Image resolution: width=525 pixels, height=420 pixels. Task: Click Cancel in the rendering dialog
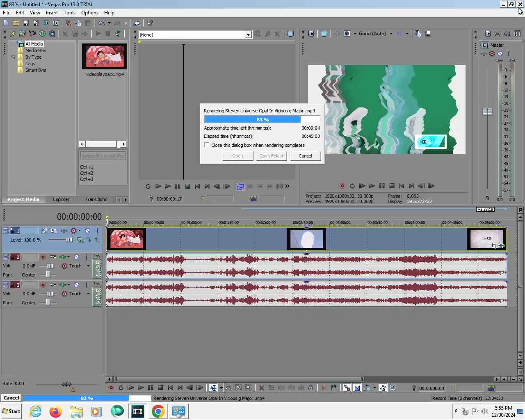pyautogui.click(x=305, y=156)
